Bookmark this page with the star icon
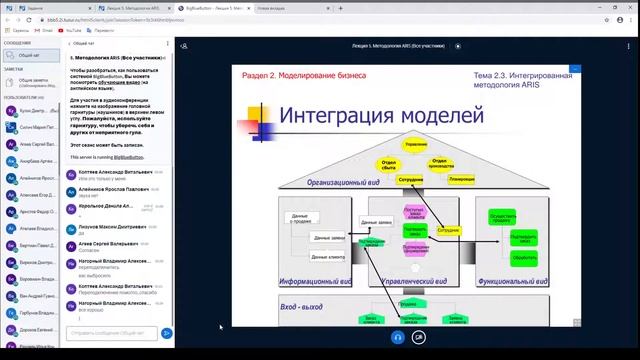The image size is (640, 360). tap(607, 20)
